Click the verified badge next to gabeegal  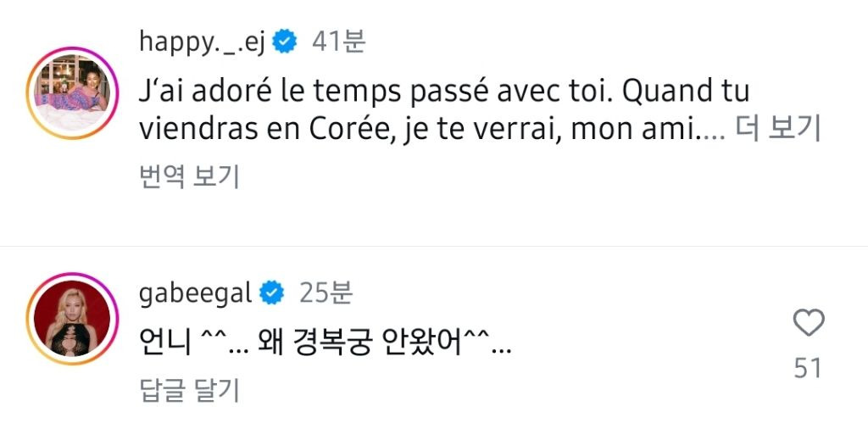pos(272,293)
